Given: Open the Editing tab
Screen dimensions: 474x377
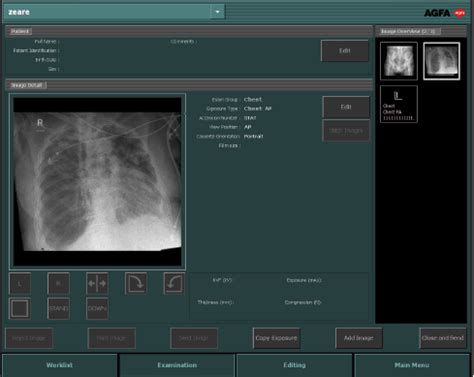Looking at the screenshot, I should (294, 365).
